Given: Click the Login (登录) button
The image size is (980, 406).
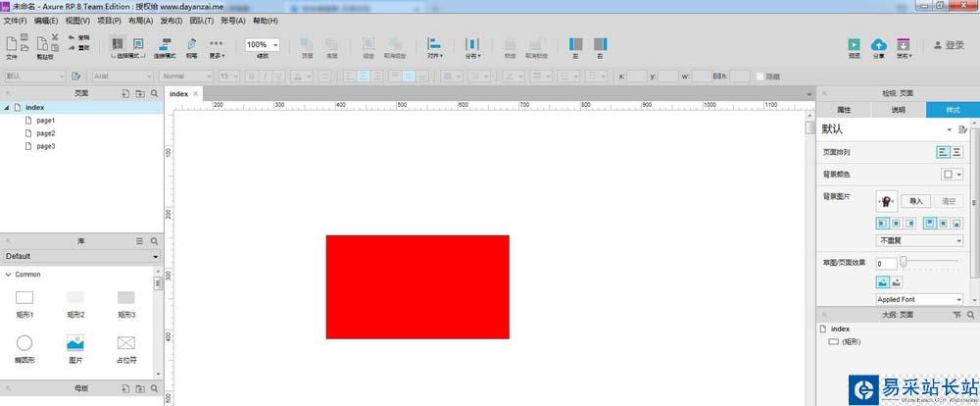Looking at the screenshot, I should click(949, 45).
